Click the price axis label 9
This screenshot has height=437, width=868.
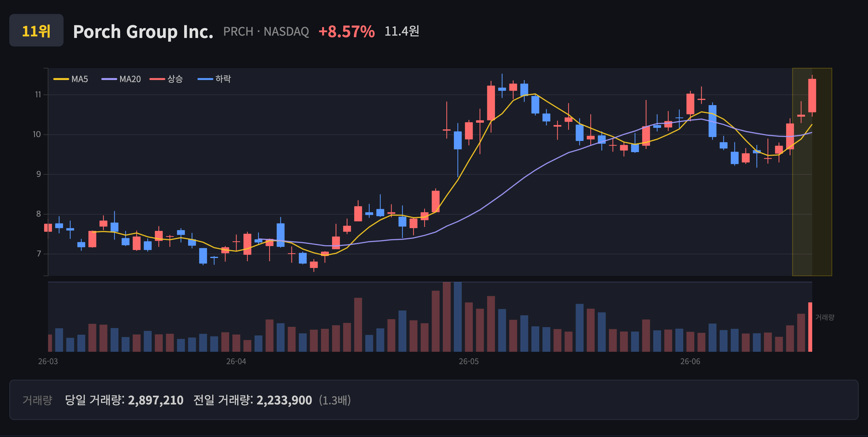pyautogui.click(x=39, y=174)
